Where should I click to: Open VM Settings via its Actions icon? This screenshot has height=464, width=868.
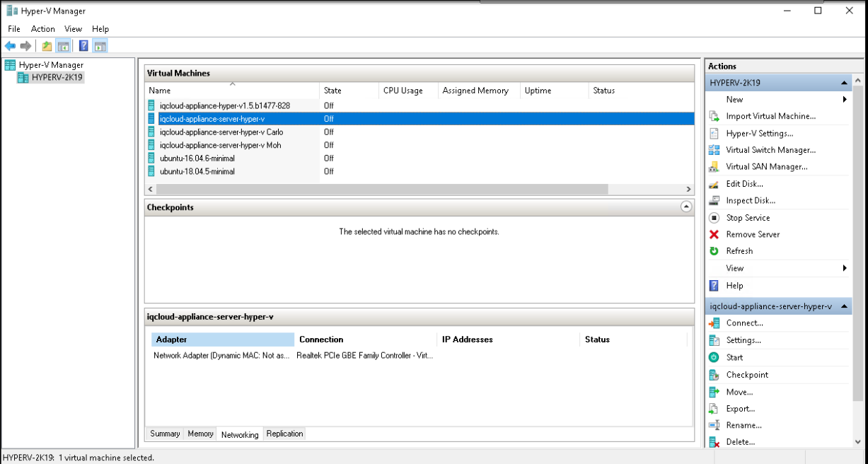tap(714, 340)
